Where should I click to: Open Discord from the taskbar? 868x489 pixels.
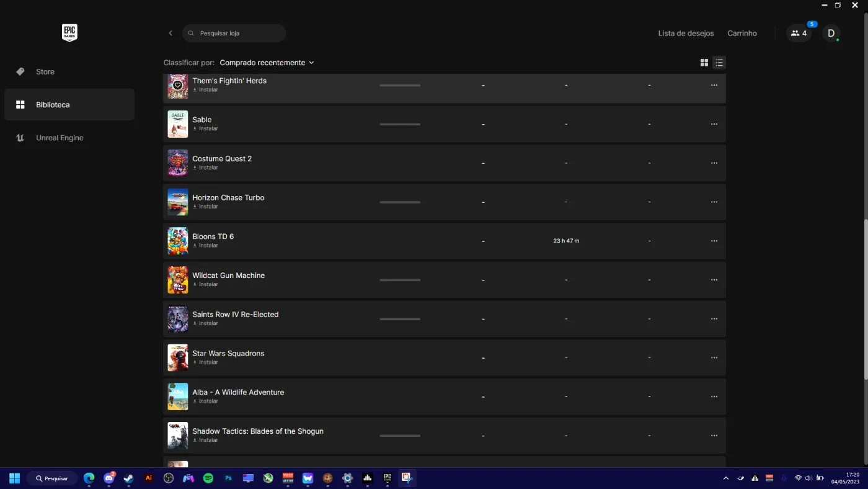[x=109, y=478]
